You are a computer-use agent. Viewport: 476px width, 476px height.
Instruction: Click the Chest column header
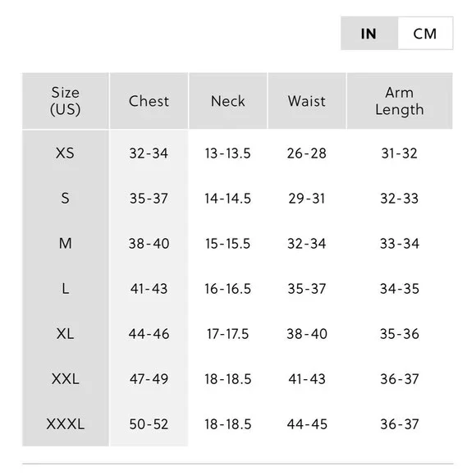coord(149,101)
